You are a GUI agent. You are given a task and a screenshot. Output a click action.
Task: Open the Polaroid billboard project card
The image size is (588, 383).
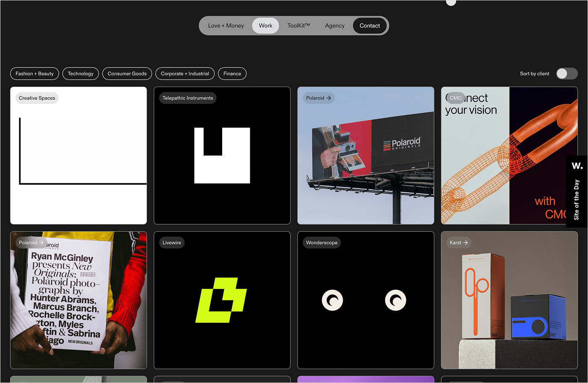pyautogui.click(x=366, y=156)
